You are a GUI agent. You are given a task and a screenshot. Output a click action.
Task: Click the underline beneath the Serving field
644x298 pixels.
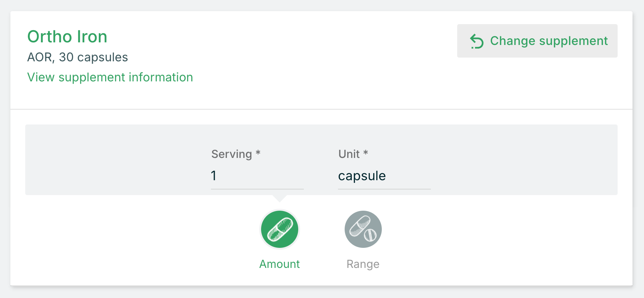point(257,189)
